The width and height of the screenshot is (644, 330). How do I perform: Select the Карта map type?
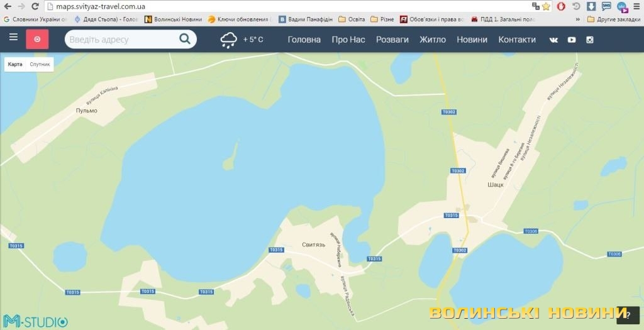pyautogui.click(x=15, y=64)
